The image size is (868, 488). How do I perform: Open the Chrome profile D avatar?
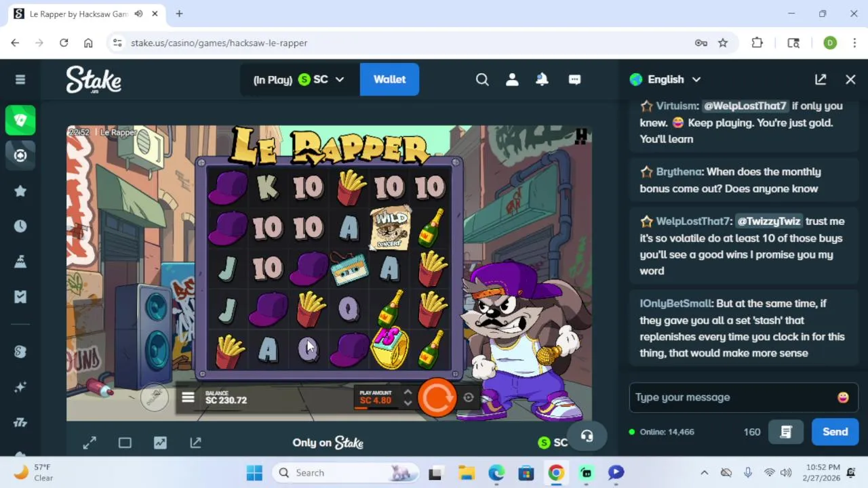830,43
